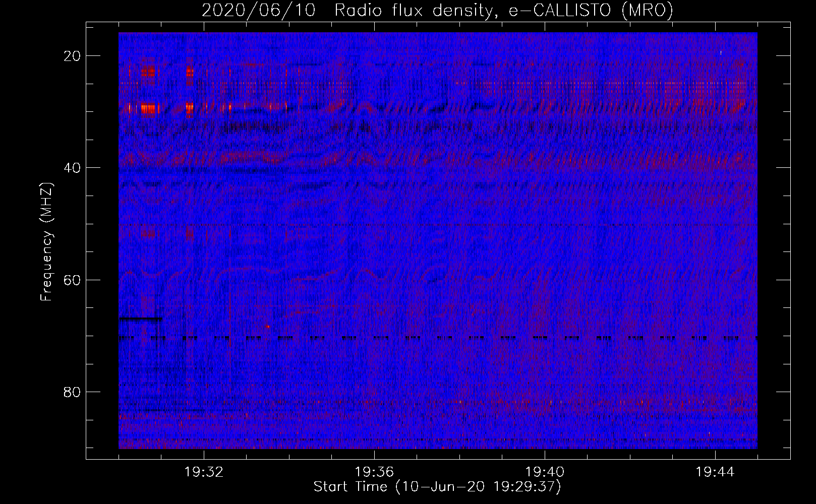
Task: Click the 19:44 time tick label
Action: click(715, 472)
